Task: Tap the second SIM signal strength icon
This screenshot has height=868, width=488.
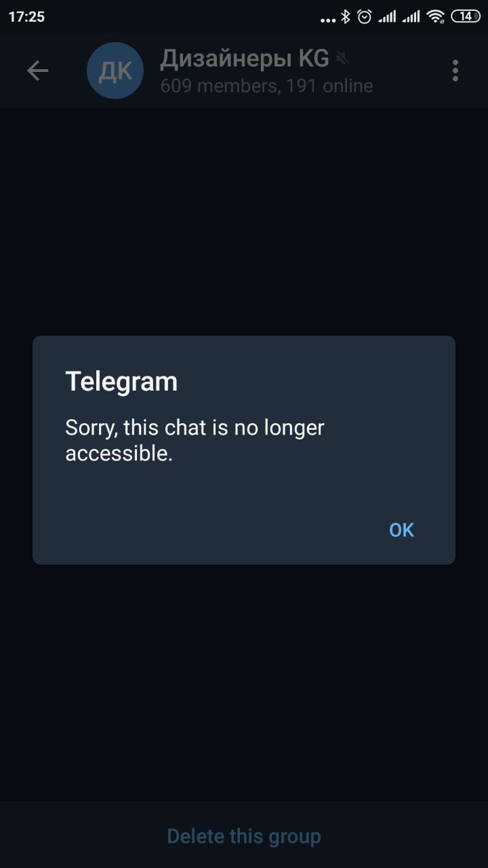Action: click(411, 16)
